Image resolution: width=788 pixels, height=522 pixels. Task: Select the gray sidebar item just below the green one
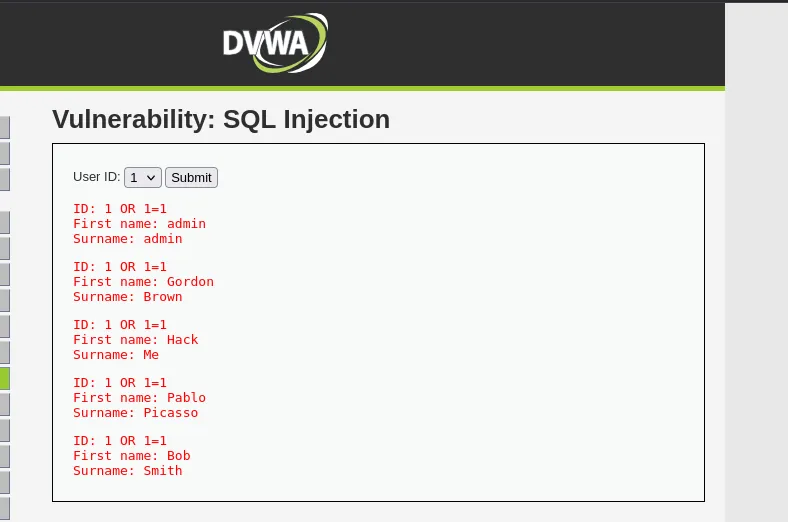(x=4, y=404)
